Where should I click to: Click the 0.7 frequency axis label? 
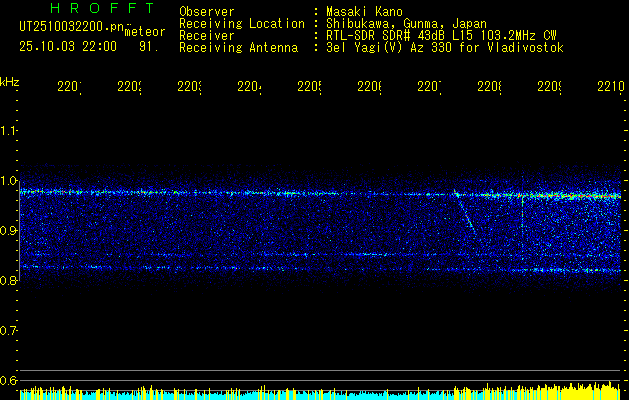(8, 330)
